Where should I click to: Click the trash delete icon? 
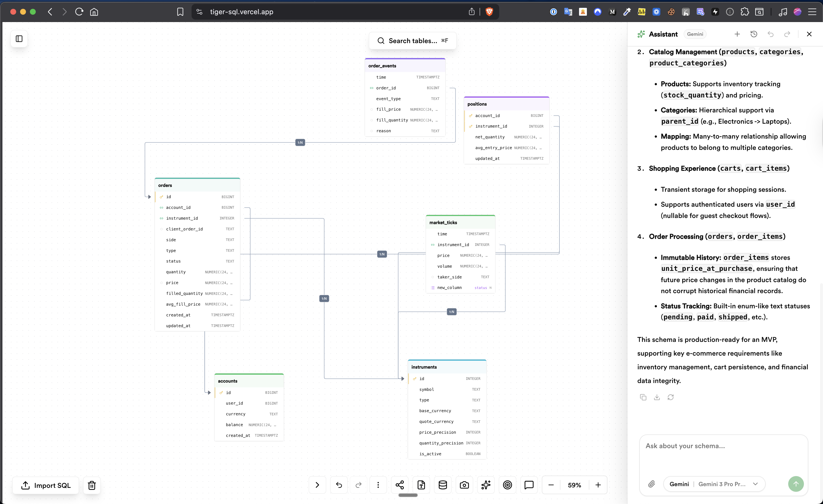click(92, 485)
